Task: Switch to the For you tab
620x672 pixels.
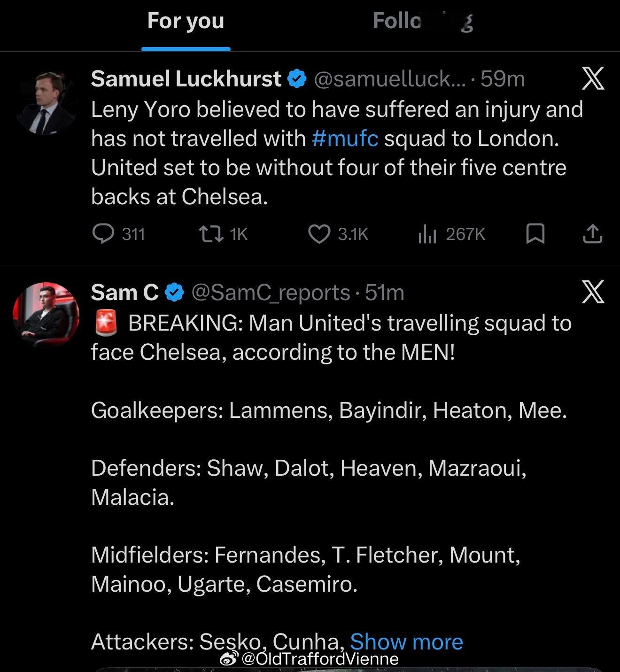Action: [186, 21]
